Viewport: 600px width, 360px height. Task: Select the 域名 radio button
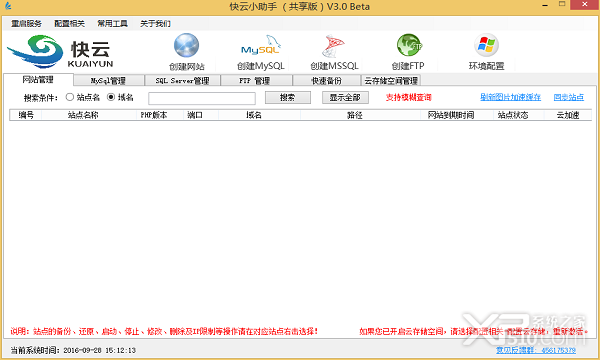click(111, 97)
